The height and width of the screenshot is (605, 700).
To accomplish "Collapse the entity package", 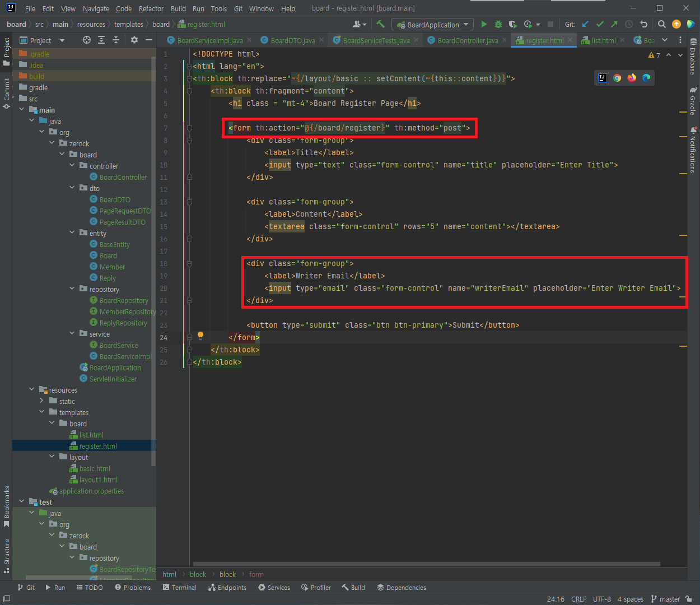I will [72, 232].
